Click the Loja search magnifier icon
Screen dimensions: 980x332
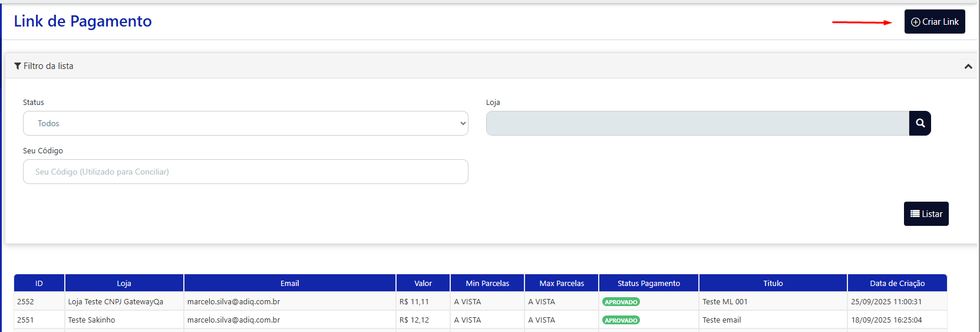click(x=920, y=123)
